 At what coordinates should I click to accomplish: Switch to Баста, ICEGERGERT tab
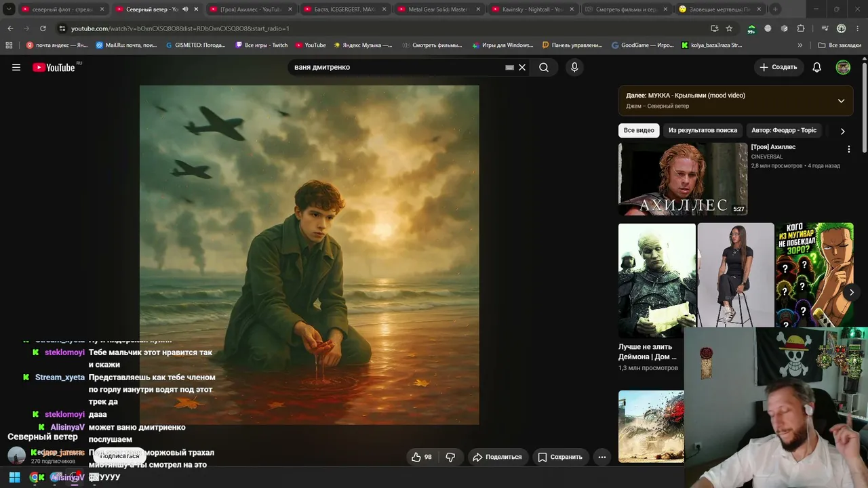click(x=344, y=9)
